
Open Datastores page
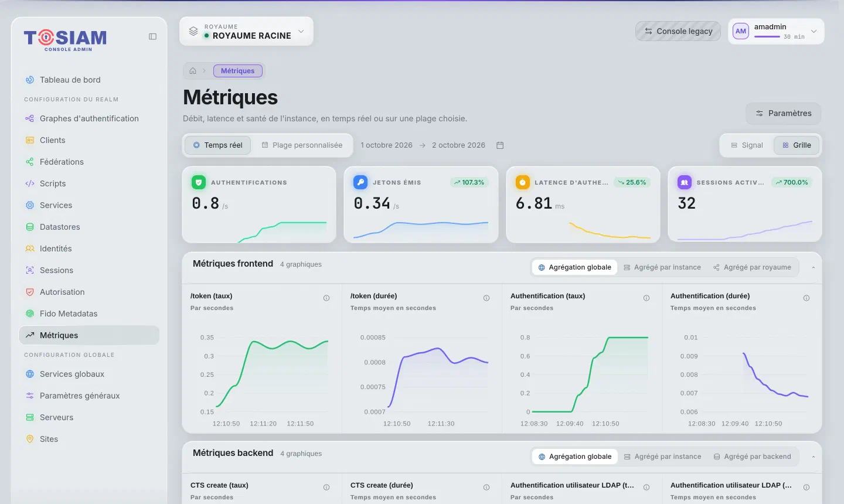[x=89, y=227]
